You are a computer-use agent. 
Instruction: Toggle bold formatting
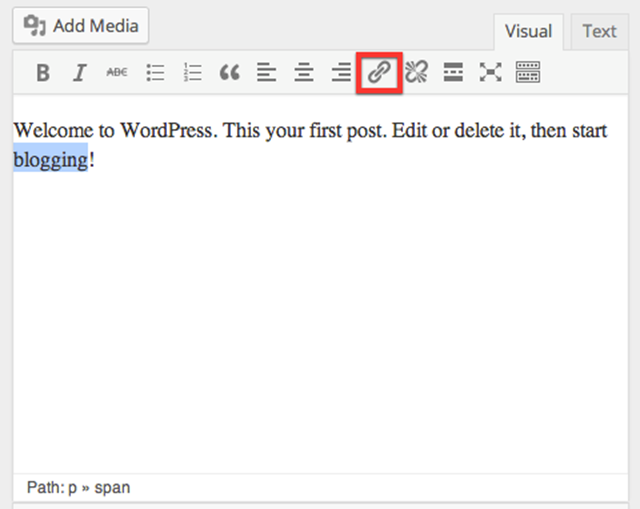(x=43, y=73)
